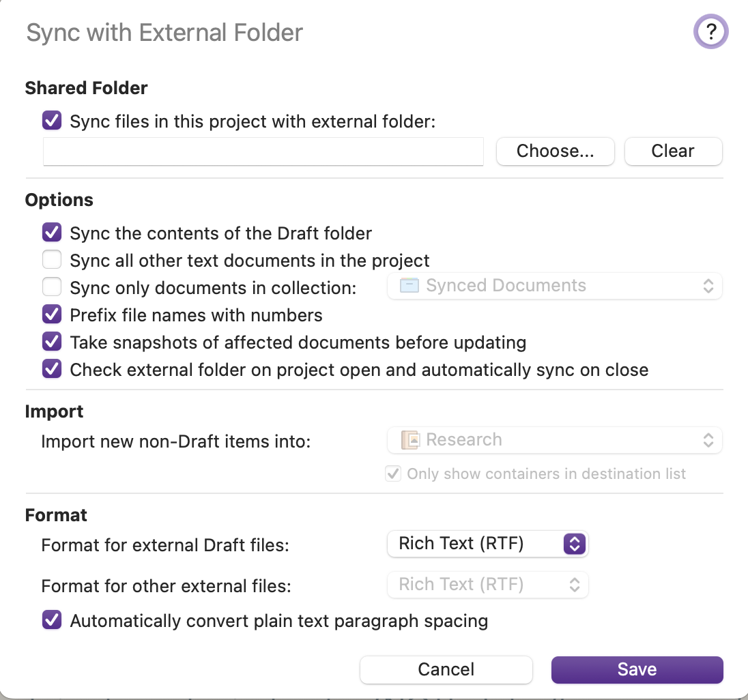Toggle Only show containers in destination list
The image size is (748, 700).
click(x=393, y=473)
